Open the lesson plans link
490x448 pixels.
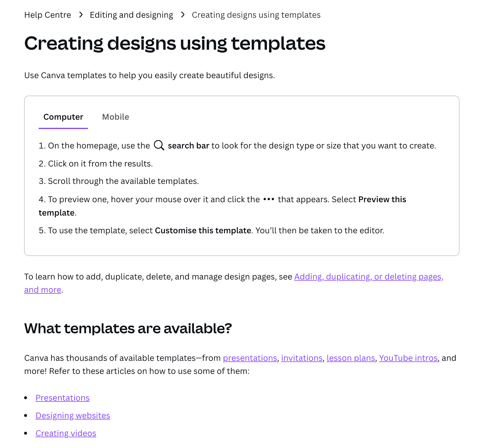[x=351, y=358]
